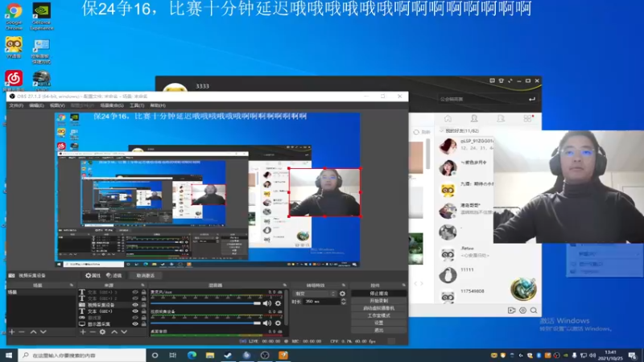Open YY contacts tab icon

click(x=474, y=118)
